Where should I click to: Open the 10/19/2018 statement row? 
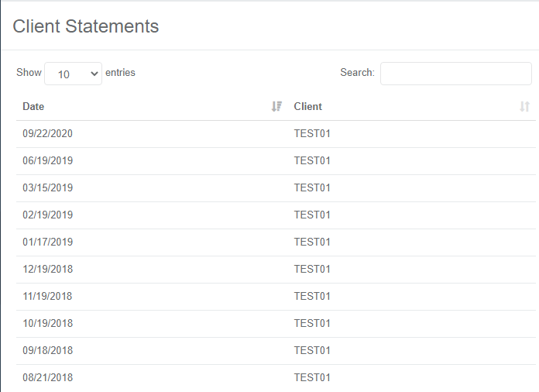(47, 324)
